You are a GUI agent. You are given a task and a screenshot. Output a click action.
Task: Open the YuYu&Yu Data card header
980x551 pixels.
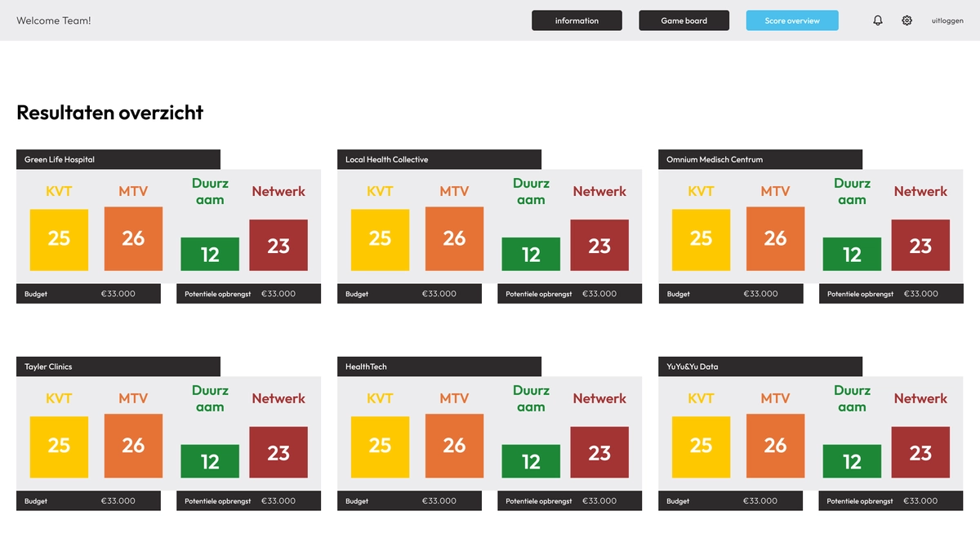760,367
